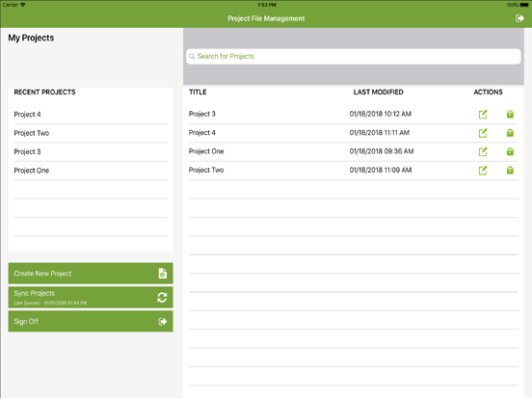Click the sync arrows icon on Sync Projects
The height and width of the screenshot is (399, 532).
pyautogui.click(x=162, y=298)
